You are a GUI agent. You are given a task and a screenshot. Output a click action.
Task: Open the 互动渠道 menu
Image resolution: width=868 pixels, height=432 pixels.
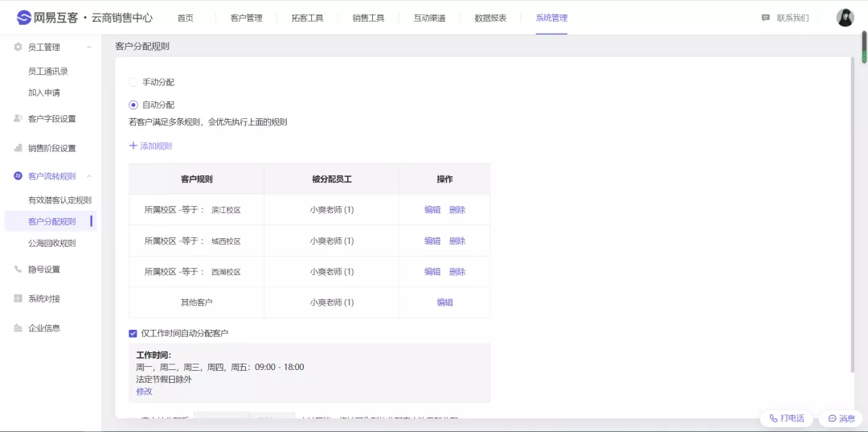click(x=429, y=18)
